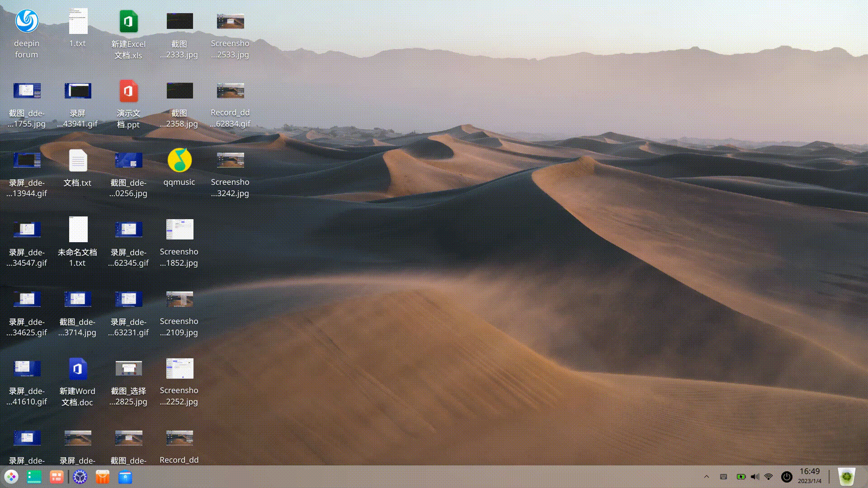The height and width of the screenshot is (488, 868).
Task: Open Control Center gear icon in dock
Action: pyautogui.click(x=80, y=477)
